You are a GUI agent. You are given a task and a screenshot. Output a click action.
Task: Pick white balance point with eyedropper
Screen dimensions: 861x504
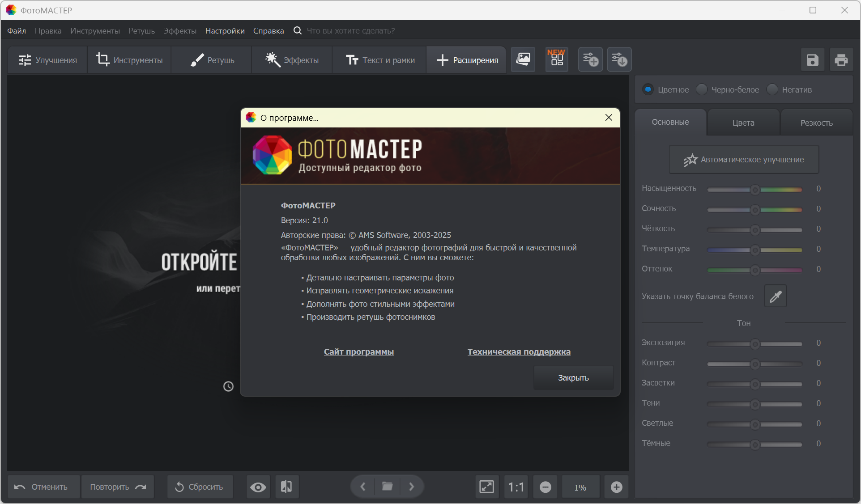[x=776, y=296]
